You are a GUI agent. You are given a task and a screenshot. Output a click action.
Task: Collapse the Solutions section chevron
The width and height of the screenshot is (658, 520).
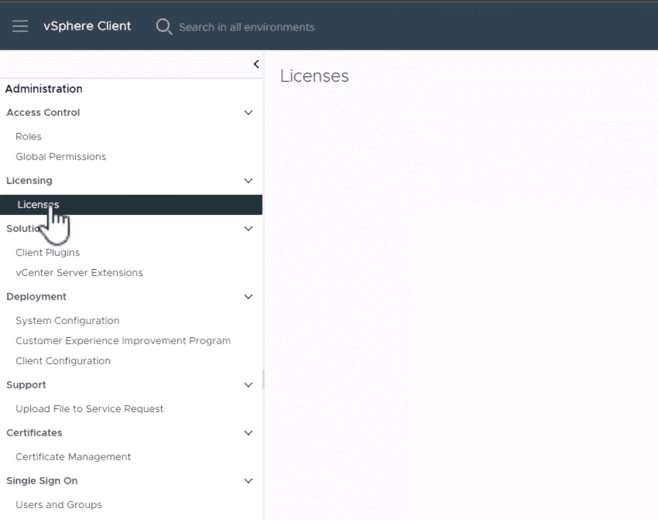pyautogui.click(x=249, y=229)
